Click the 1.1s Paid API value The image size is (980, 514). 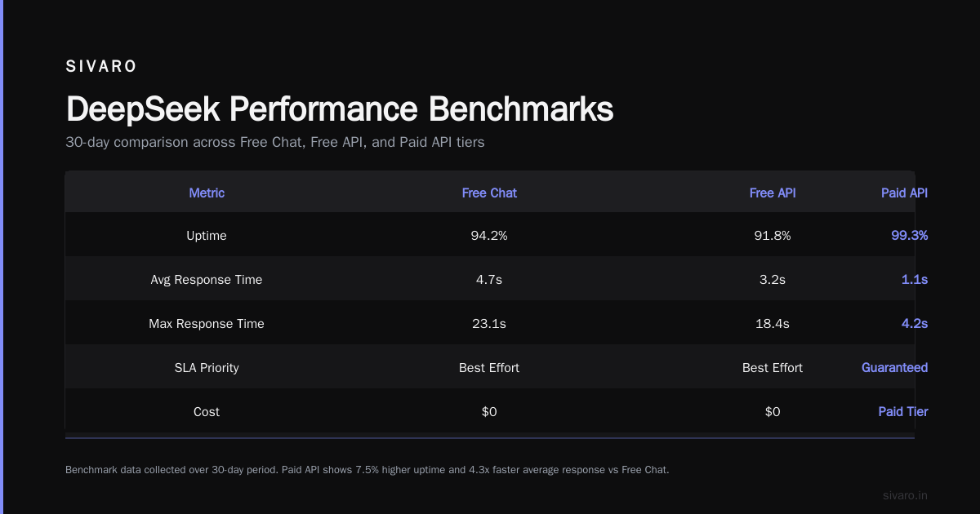(x=914, y=280)
